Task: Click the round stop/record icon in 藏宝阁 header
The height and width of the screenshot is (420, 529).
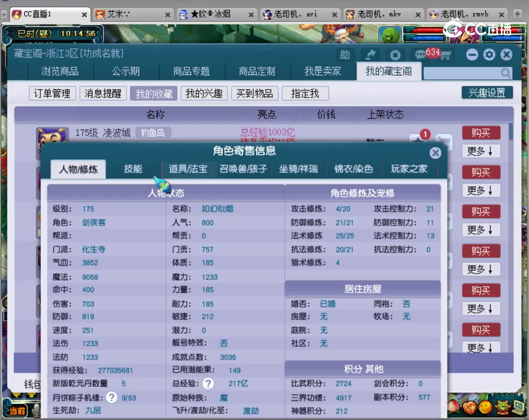Action: pos(395,55)
